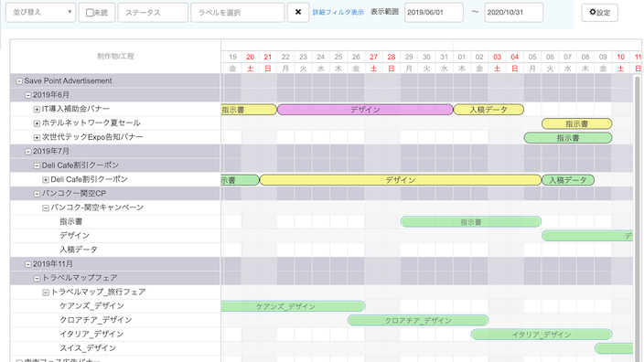Collapse the トラベルマップフェア group
The height and width of the screenshot is (362, 644).
pos(37,278)
